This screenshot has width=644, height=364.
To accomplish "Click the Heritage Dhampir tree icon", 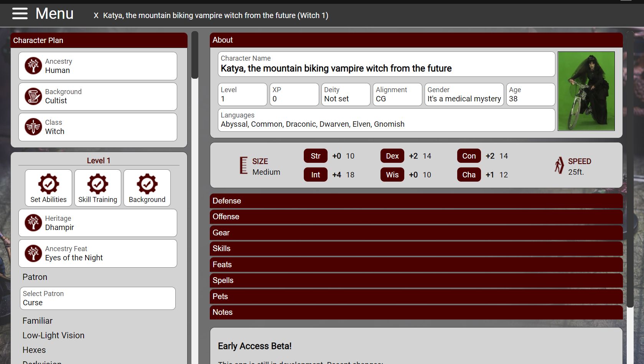I will point(33,223).
